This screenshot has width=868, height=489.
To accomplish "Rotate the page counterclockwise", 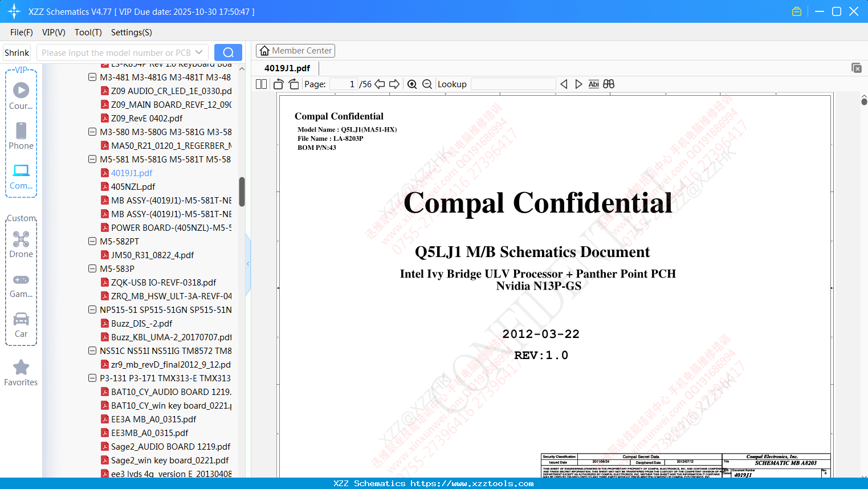I will [x=279, y=84].
